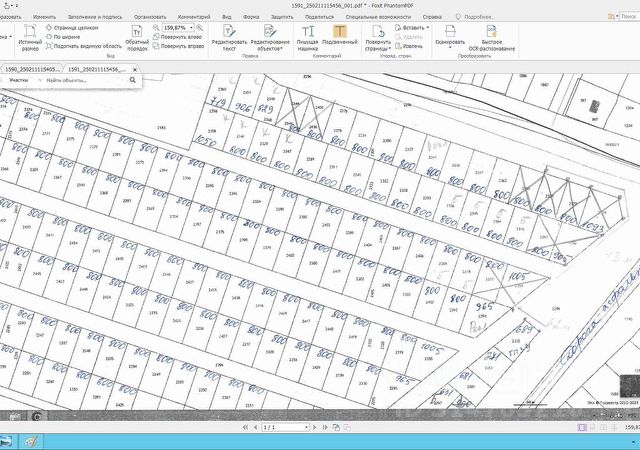This screenshot has height=450, width=640.
Task: Open the Заполнение и подпись ribbon tab
Action: pyautogui.click(x=95, y=17)
